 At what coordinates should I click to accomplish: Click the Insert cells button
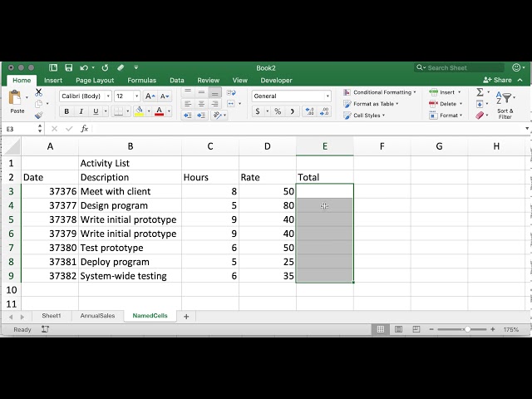445,92
